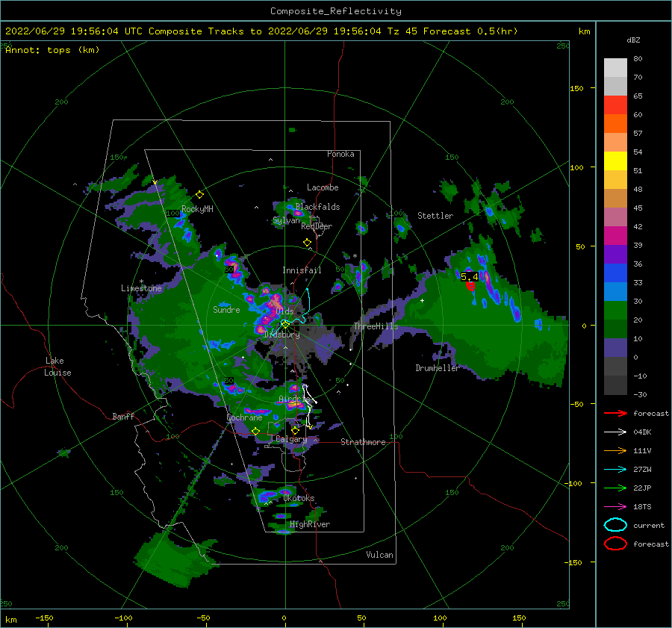Click the magenta 18TS arrow legend icon

(x=615, y=507)
